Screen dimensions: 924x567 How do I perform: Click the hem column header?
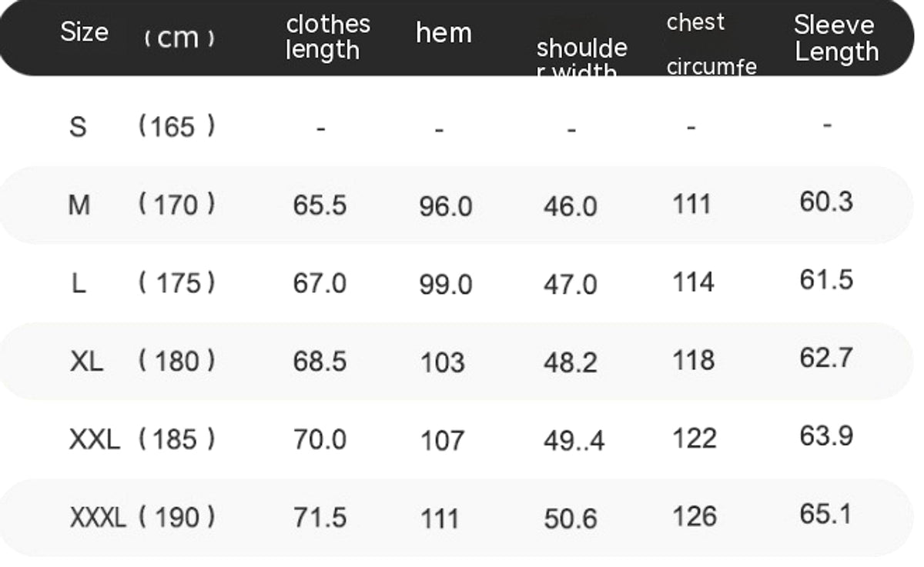click(x=444, y=33)
